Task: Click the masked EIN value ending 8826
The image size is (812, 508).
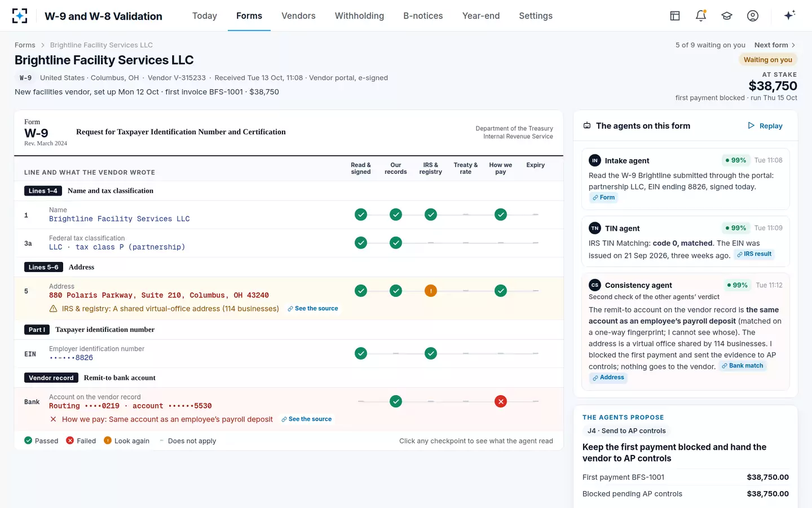Action: pos(71,358)
